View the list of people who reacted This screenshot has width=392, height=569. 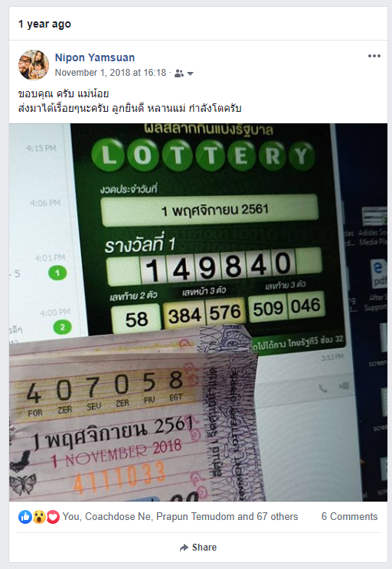[x=180, y=516]
